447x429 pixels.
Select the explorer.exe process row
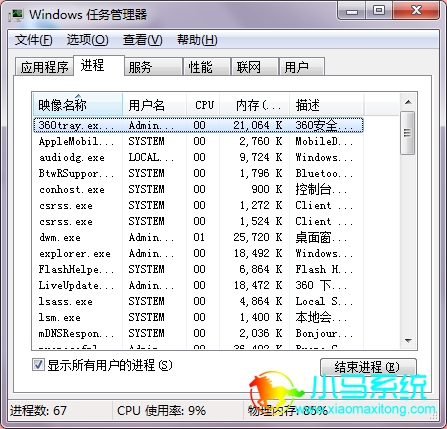pos(198,254)
